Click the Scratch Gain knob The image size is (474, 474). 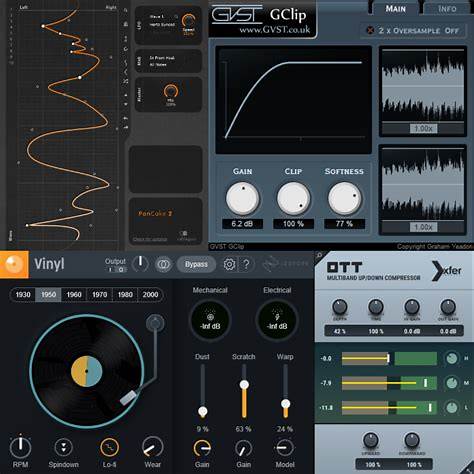244,449
